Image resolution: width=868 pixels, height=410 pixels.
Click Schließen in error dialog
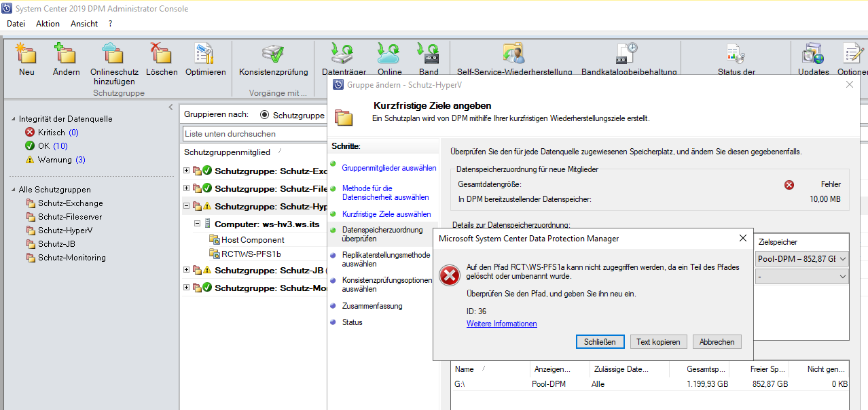(600, 342)
